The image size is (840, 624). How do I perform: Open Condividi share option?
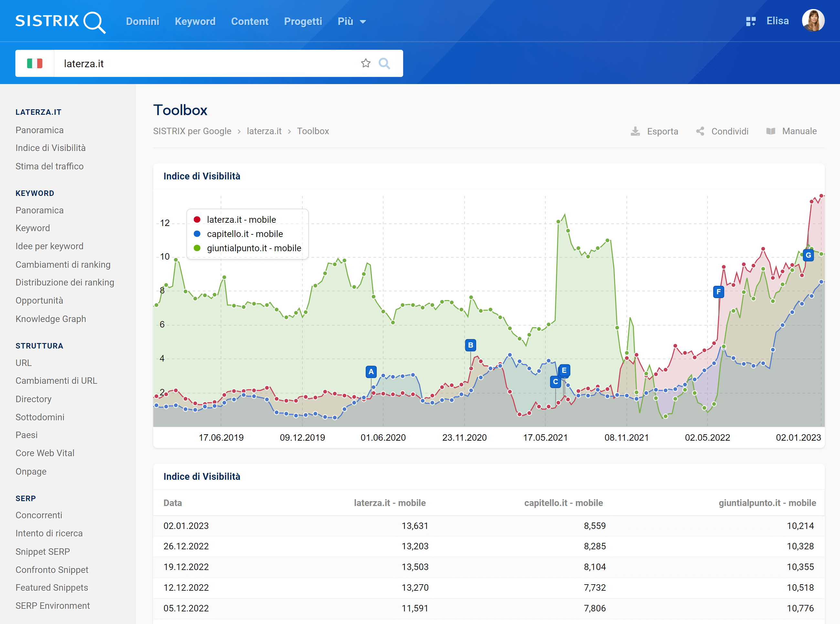click(730, 131)
